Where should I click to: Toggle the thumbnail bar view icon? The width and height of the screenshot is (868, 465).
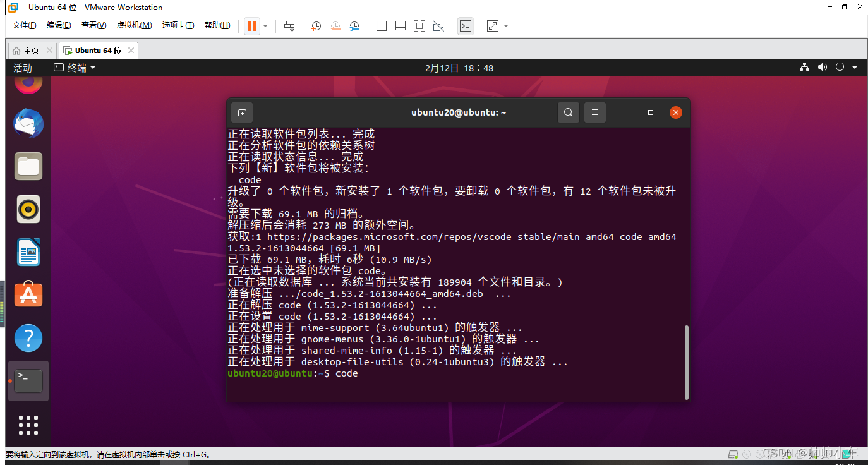click(401, 26)
